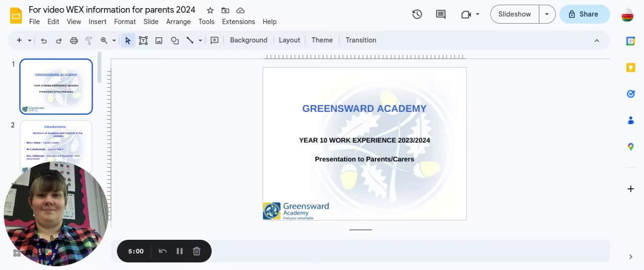
Task: Hide the side panel chevron
Action: coord(630,257)
